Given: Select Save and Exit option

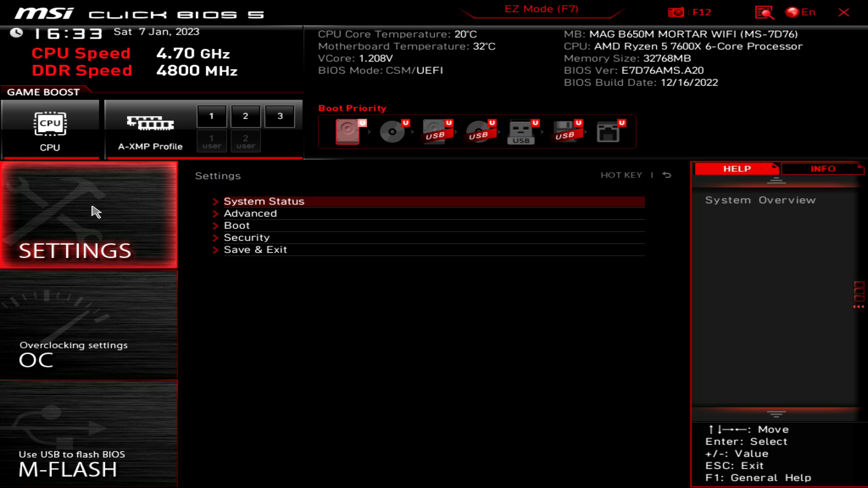Looking at the screenshot, I should pos(255,249).
